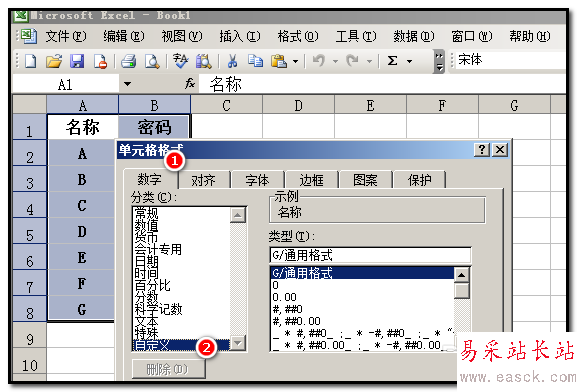Open the 视图(V) menu
Viewport: 577px width, 392px height.
point(182,36)
